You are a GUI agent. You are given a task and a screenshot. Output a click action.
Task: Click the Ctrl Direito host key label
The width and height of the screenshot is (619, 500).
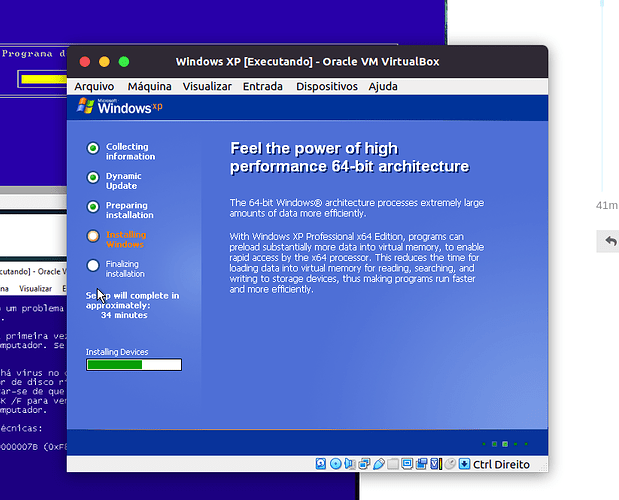click(501, 464)
